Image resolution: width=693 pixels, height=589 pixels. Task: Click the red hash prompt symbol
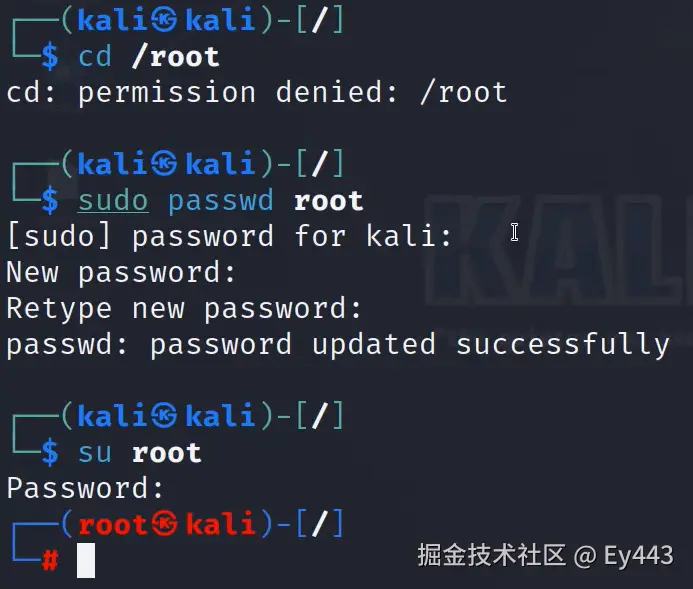[50, 560]
